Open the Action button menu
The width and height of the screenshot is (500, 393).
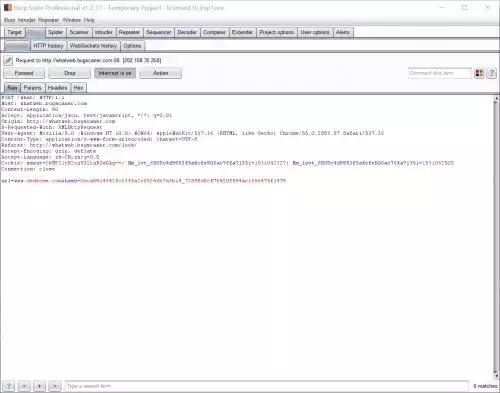coord(160,73)
